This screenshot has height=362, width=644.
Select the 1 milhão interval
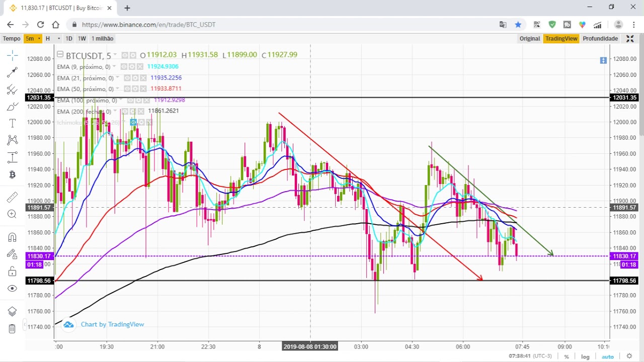(102, 39)
